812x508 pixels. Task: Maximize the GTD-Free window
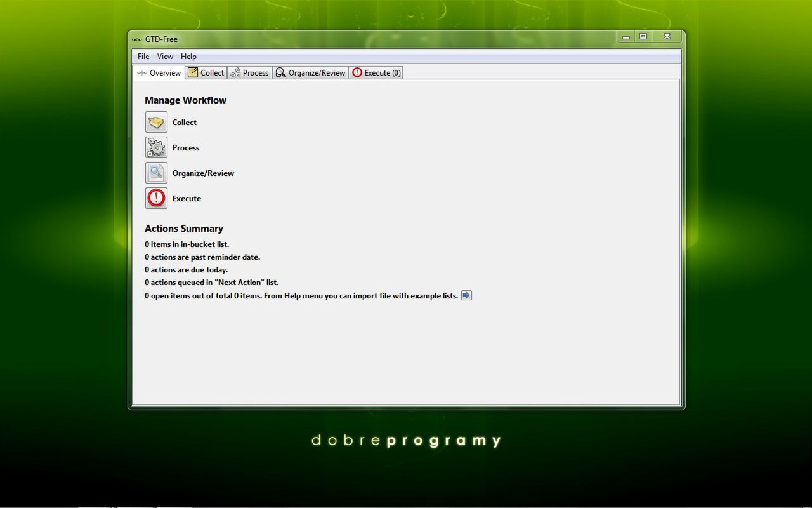coord(643,37)
